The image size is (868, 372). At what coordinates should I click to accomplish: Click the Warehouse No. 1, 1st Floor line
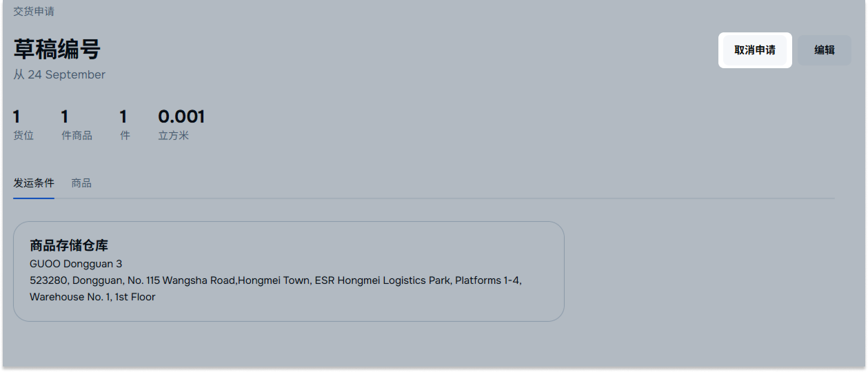[x=92, y=297]
